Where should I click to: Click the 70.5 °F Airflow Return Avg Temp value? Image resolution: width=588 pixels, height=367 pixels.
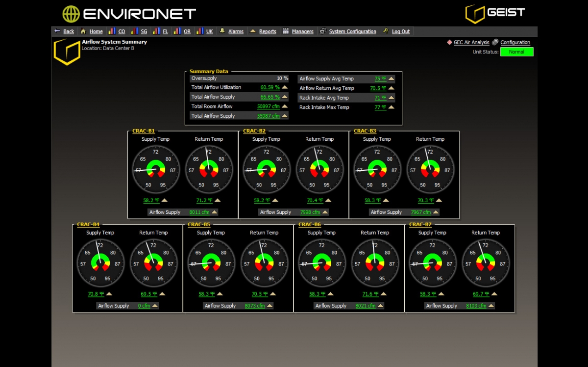pos(378,88)
